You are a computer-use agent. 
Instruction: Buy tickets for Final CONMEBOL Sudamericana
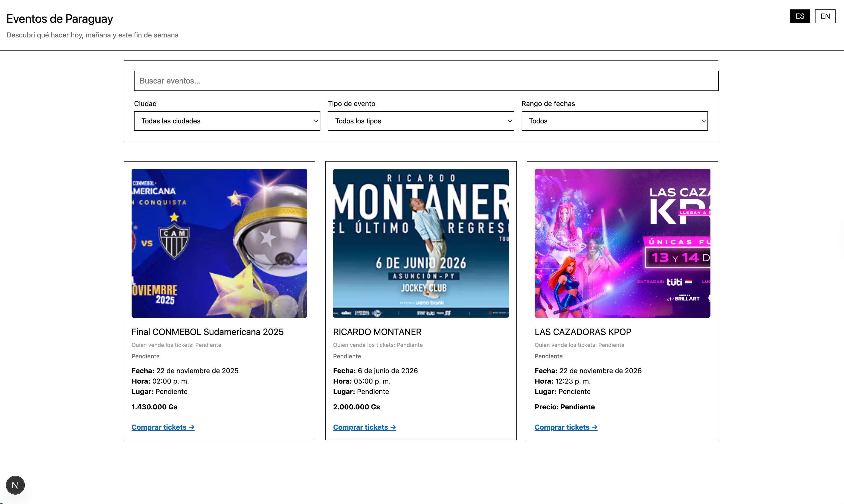(x=163, y=427)
